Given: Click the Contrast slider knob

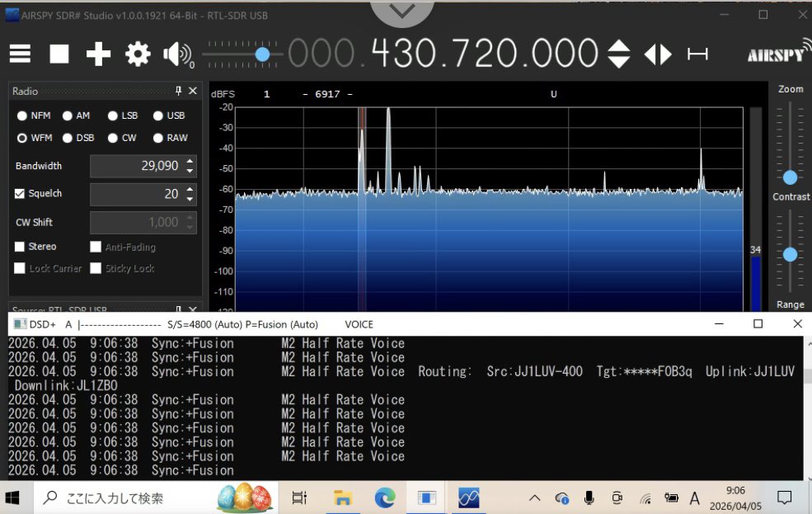Looking at the screenshot, I should tap(790, 254).
